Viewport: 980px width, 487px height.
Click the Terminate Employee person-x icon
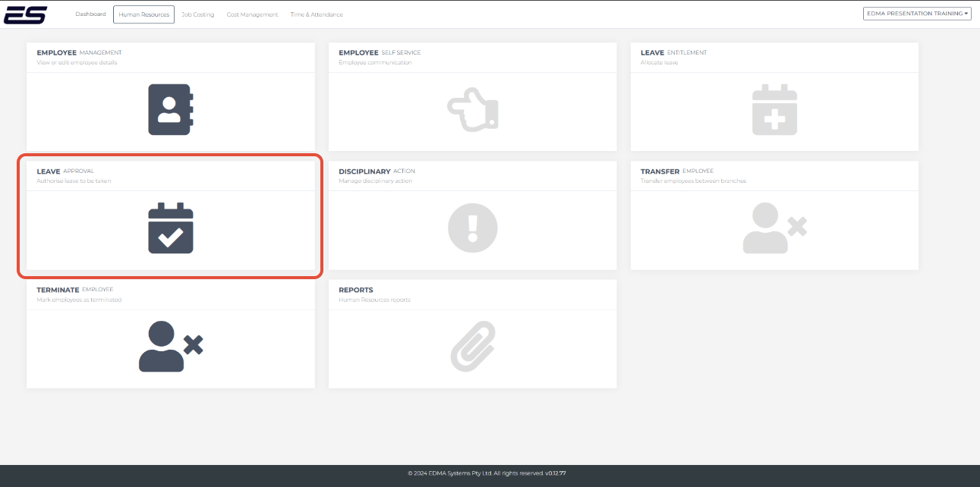pos(171,347)
